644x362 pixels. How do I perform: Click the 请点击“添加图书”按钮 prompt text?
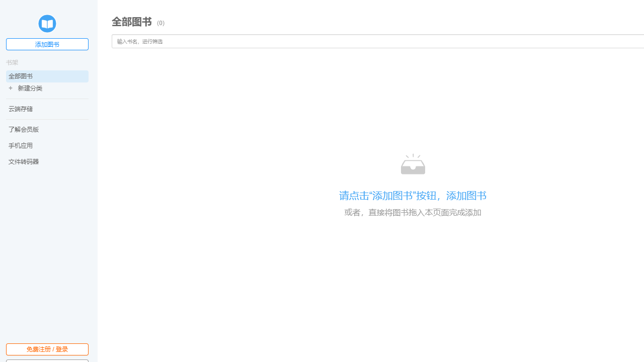[387, 196]
